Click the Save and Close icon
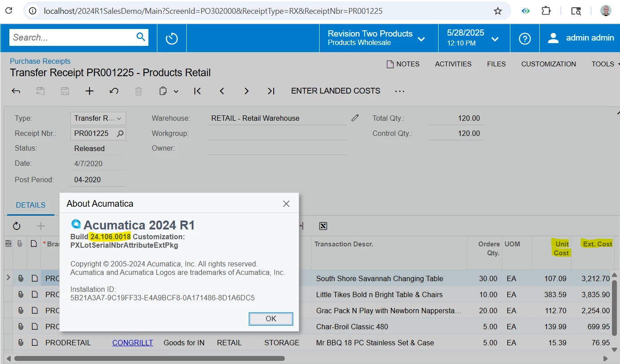 pyautogui.click(x=41, y=91)
